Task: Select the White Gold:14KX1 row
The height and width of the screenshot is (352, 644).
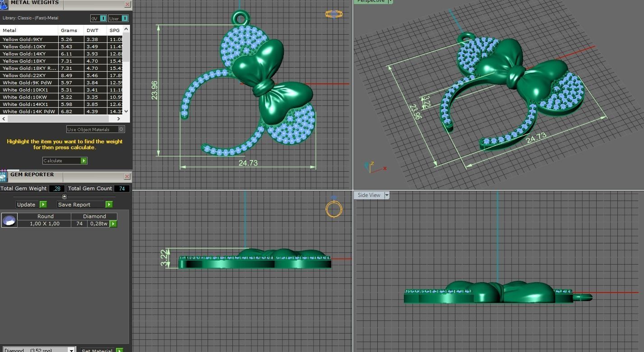Action: 62,104
